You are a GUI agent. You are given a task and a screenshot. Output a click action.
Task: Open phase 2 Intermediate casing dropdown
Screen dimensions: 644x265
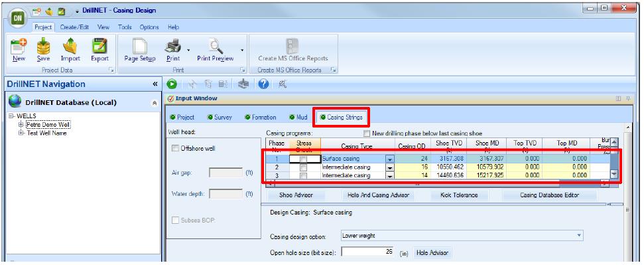390,167
